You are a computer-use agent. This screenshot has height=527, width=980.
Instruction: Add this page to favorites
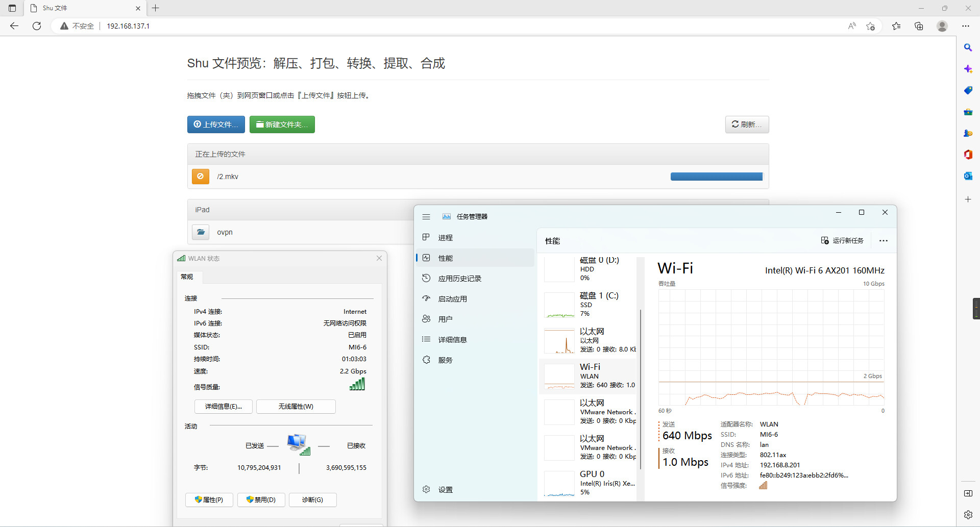[x=871, y=26]
